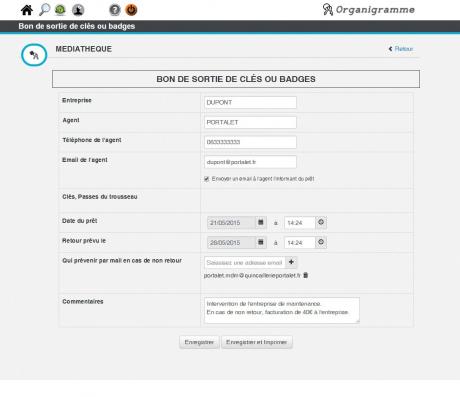Open the help question mark icon
Image resolution: width=460 pixels, height=397 pixels.
pyautogui.click(x=115, y=10)
